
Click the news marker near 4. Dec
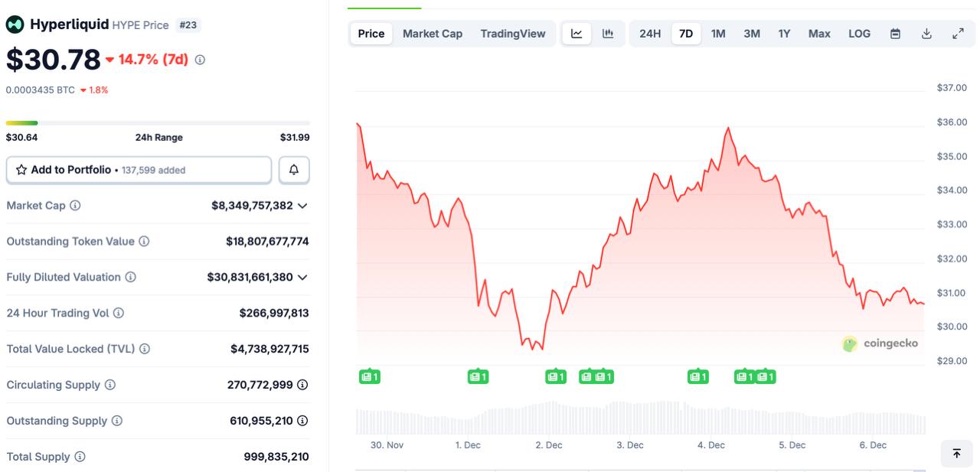[697, 376]
